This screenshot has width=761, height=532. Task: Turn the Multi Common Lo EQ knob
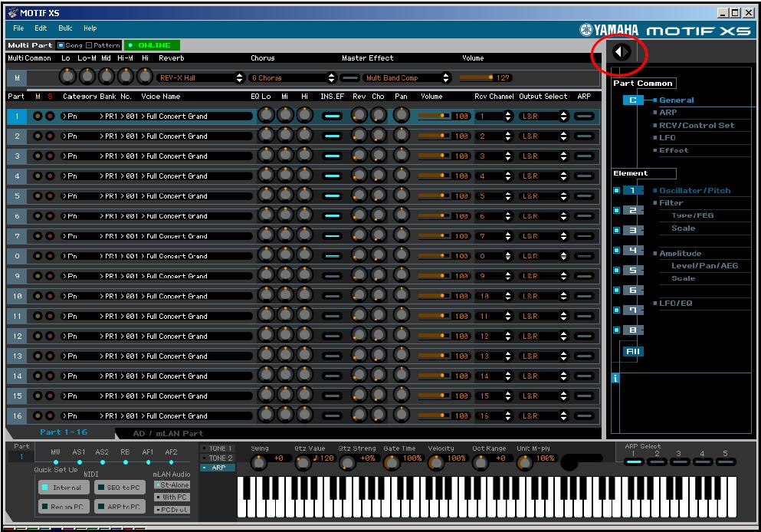click(x=68, y=77)
